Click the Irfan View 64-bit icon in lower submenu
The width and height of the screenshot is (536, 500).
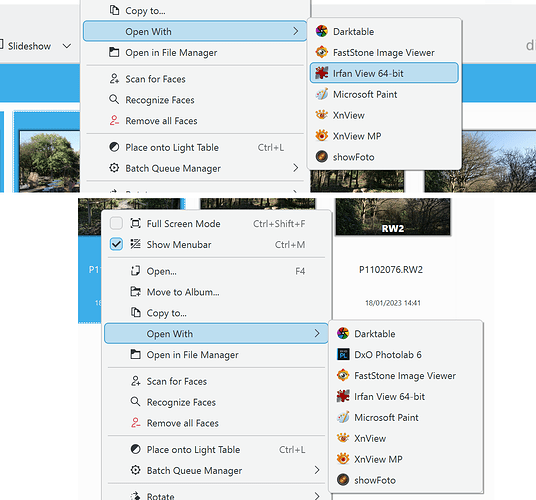click(343, 396)
